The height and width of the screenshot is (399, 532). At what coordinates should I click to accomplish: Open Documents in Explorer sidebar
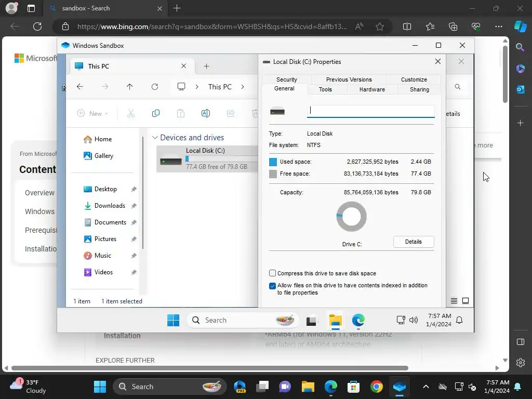coord(105,222)
